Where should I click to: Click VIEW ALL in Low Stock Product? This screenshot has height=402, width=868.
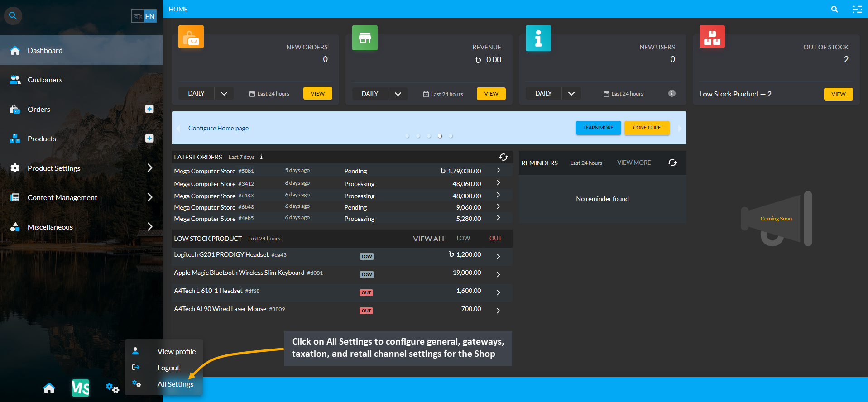(429, 239)
